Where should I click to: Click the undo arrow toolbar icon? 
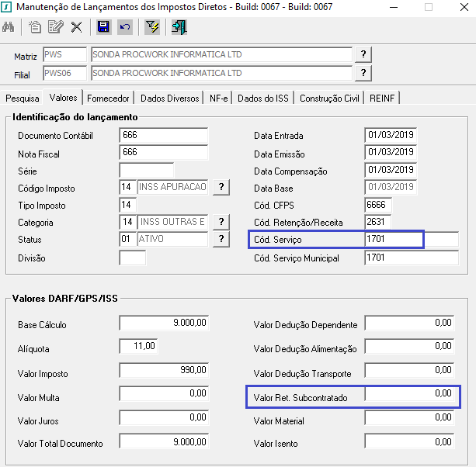125,27
